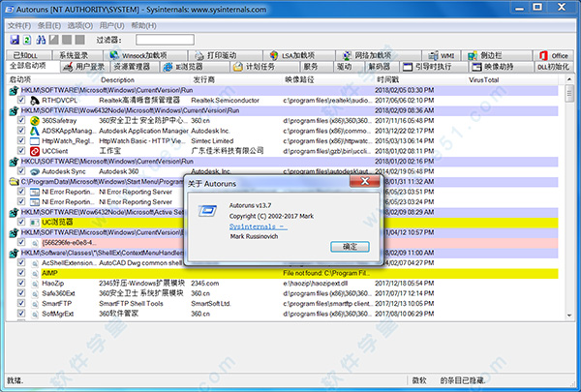Click the 360Safetray entry icon
The image size is (581, 392).
35,121
